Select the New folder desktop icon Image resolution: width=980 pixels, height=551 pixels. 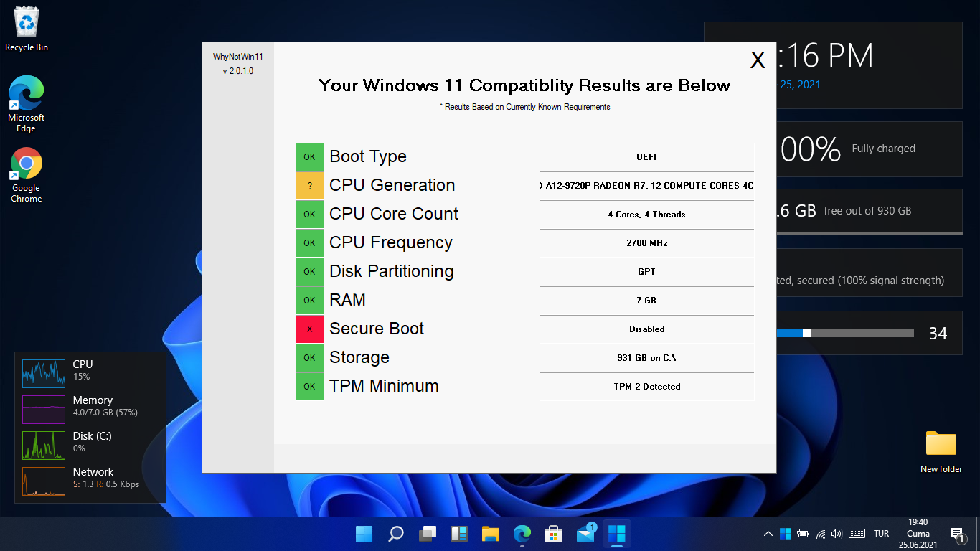click(x=941, y=451)
